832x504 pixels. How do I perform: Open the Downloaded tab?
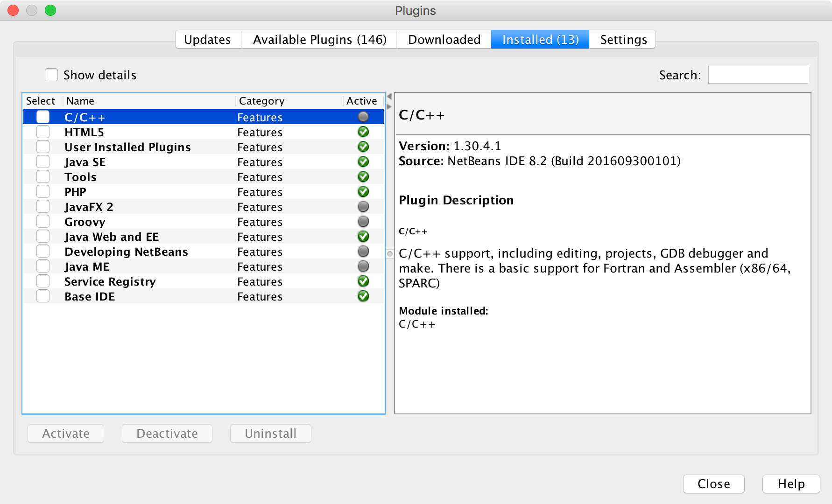tap(444, 39)
